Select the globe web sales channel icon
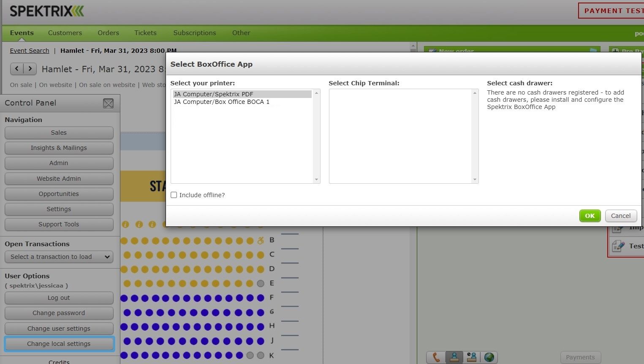This screenshot has height=364, width=644. coord(489,357)
